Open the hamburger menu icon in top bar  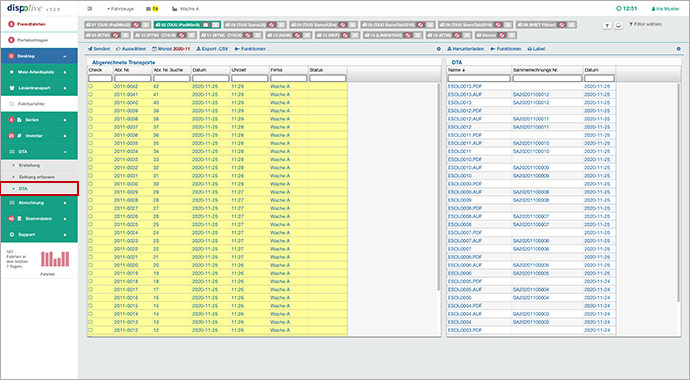90,9
